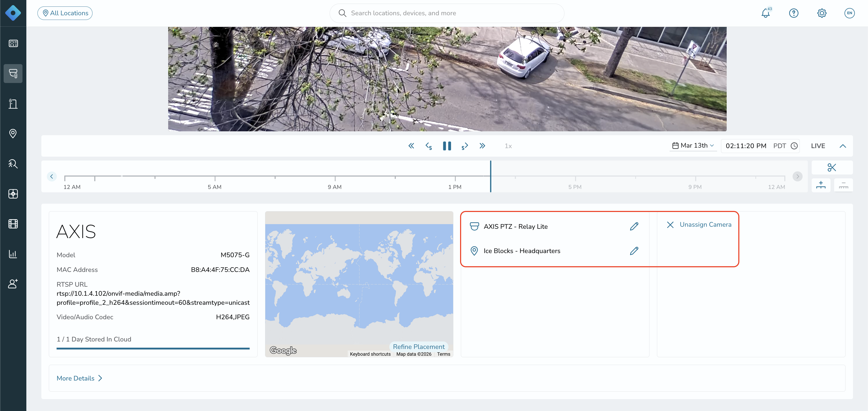Edit location Ice Blocks - Headquarters
Image resolution: width=868 pixels, height=411 pixels.
(634, 251)
